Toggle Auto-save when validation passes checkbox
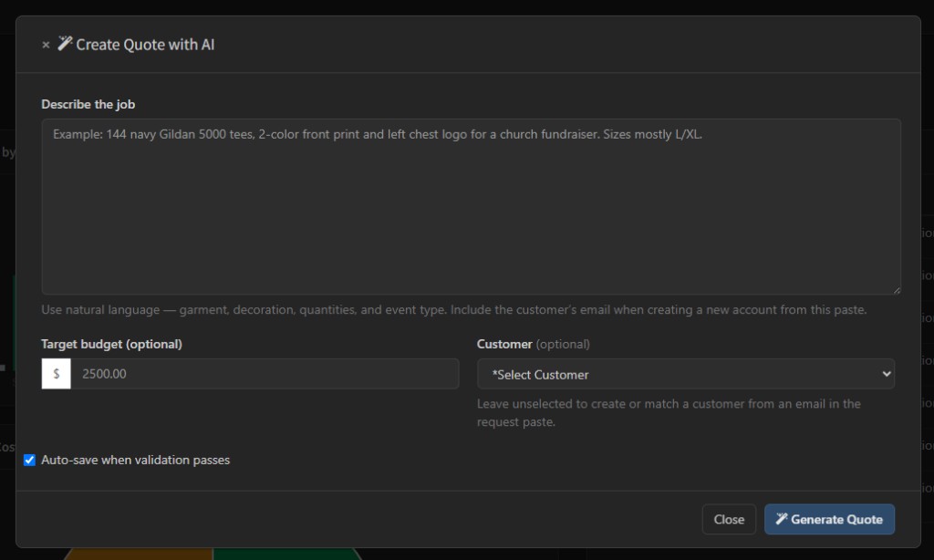934x560 pixels. (29, 460)
